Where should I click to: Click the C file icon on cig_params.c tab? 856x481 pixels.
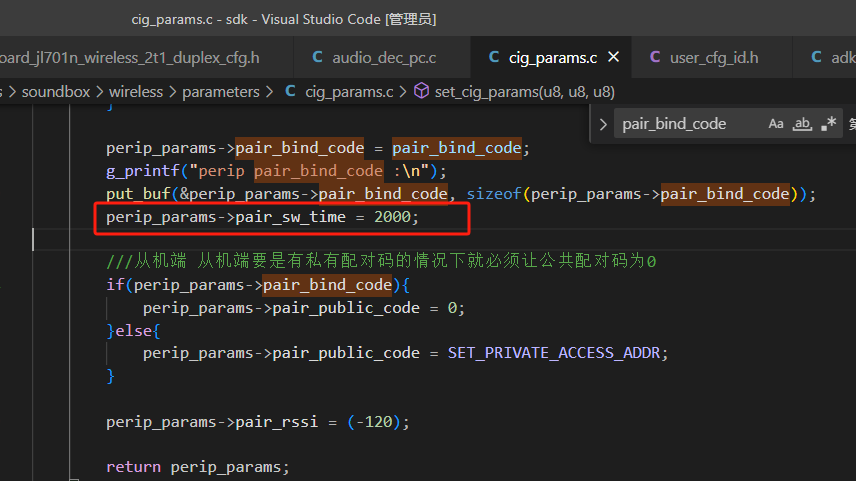[494, 57]
